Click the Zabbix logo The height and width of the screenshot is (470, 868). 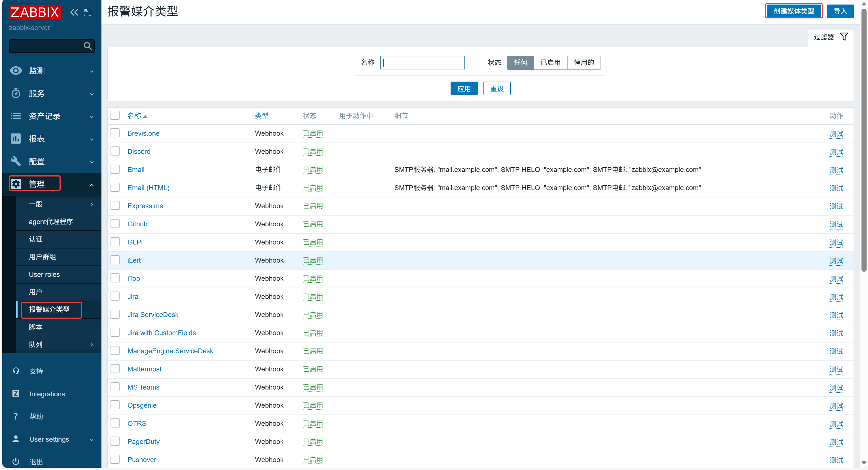coord(35,12)
